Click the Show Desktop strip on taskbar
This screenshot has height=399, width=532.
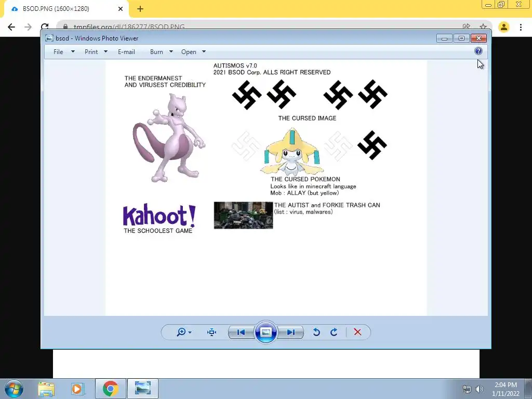(528, 389)
